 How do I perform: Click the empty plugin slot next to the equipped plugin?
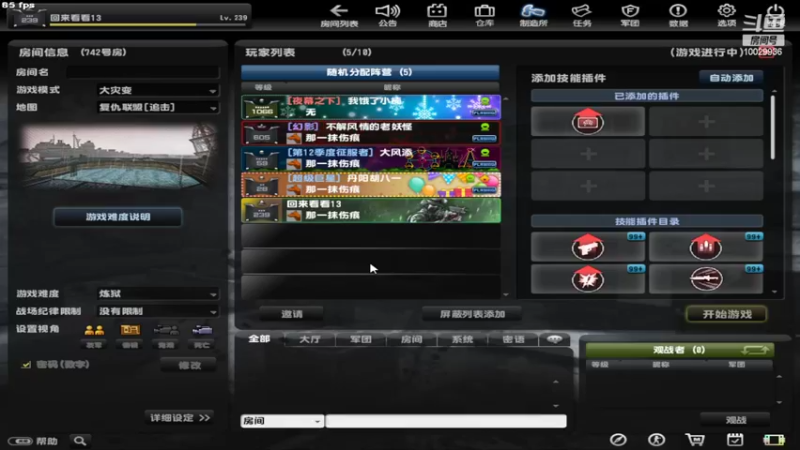tap(706, 121)
